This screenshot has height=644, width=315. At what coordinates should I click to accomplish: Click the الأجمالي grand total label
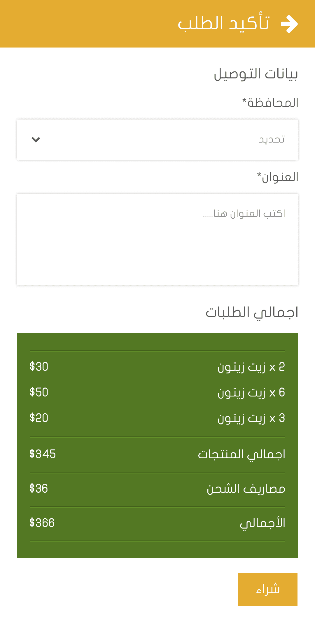pos(262,523)
